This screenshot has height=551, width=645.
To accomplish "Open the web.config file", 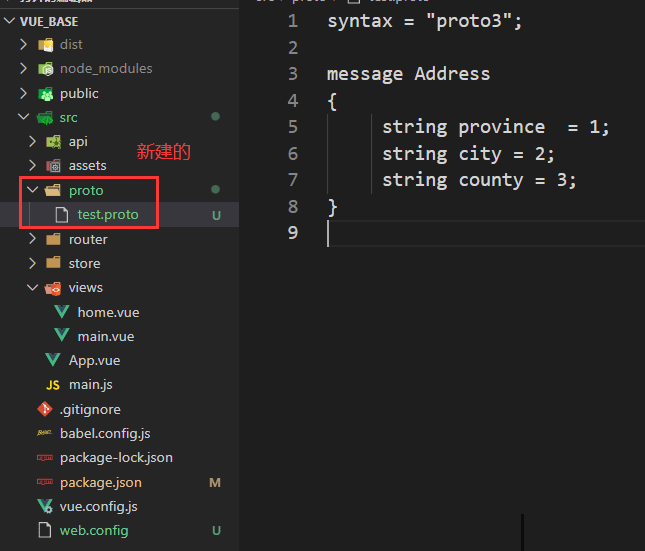I will point(94,530).
